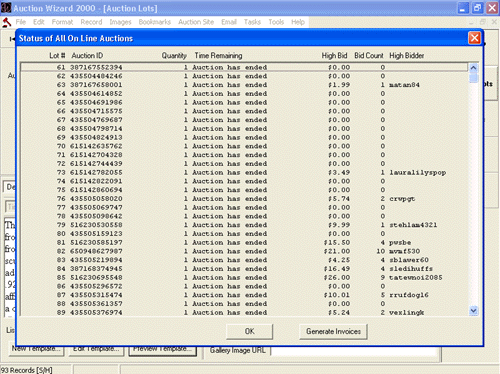
Task: Click the Bid Count column header
Action: pos(369,56)
